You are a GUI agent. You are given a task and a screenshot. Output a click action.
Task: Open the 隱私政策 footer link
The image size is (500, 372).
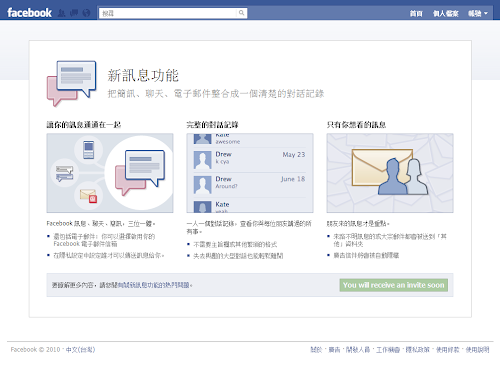(418, 350)
